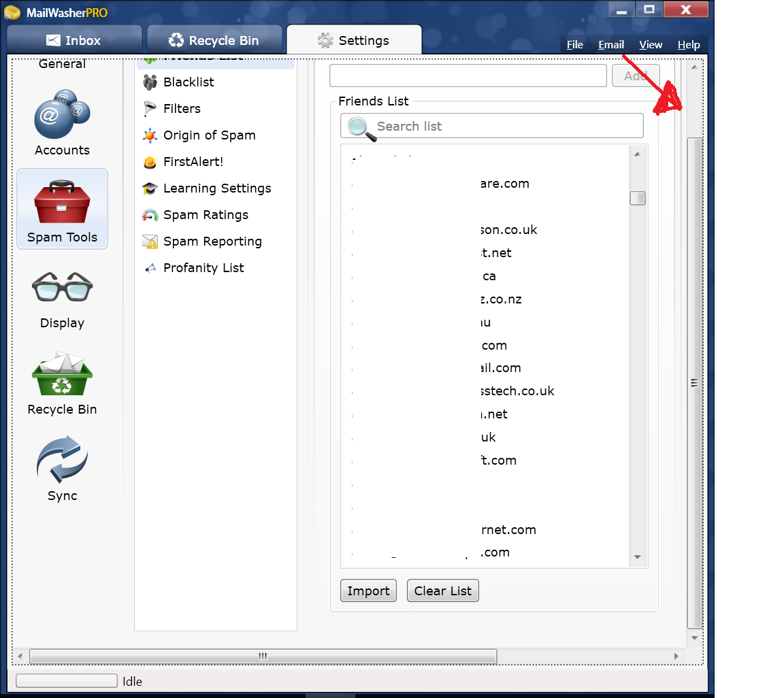Open Display settings glasses icon

coord(62,287)
